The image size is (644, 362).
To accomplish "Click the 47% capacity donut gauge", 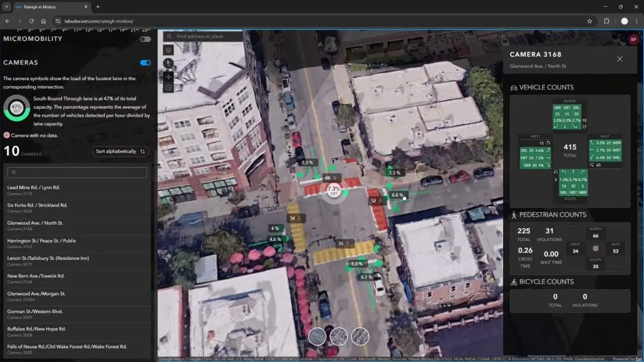I will click(17, 107).
